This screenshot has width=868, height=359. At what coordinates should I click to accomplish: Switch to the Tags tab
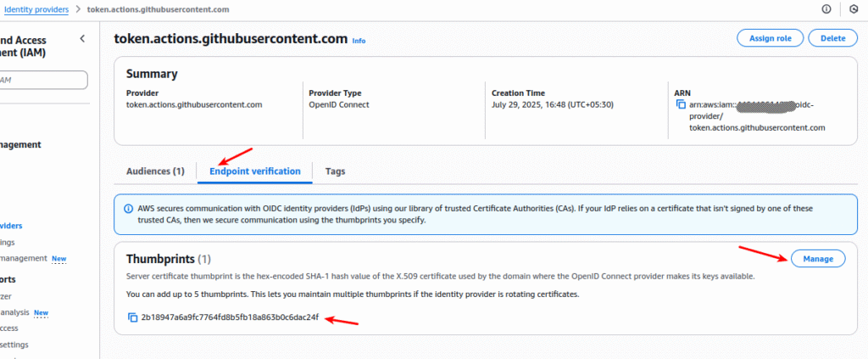pyautogui.click(x=335, y=171)
